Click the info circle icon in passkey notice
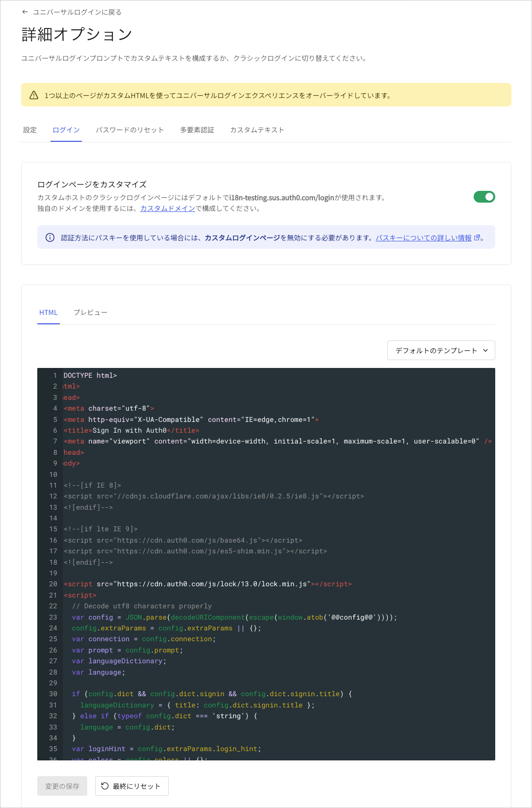Viewport: 532px width, 808px height. (x=50, y=237)
